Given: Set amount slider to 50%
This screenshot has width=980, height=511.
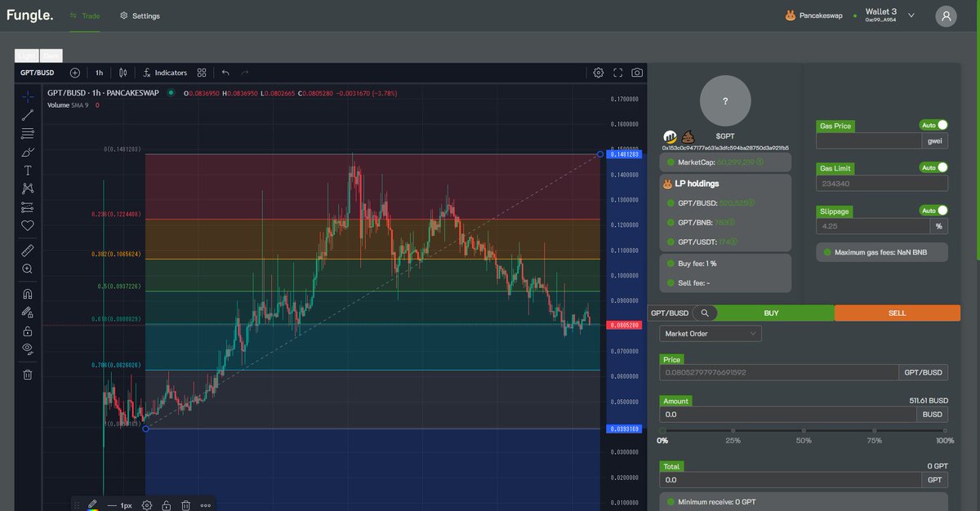Looking at the screenshot, I should click(804, 431).
